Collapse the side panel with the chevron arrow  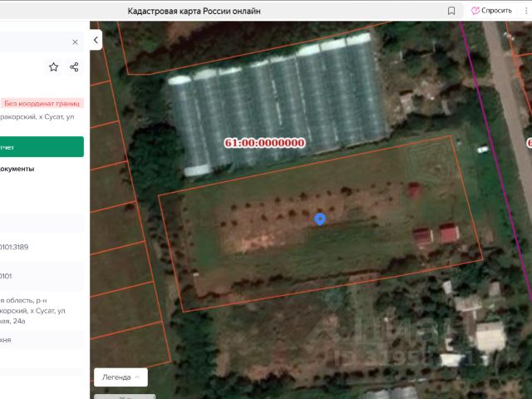[x=96, y=40]
